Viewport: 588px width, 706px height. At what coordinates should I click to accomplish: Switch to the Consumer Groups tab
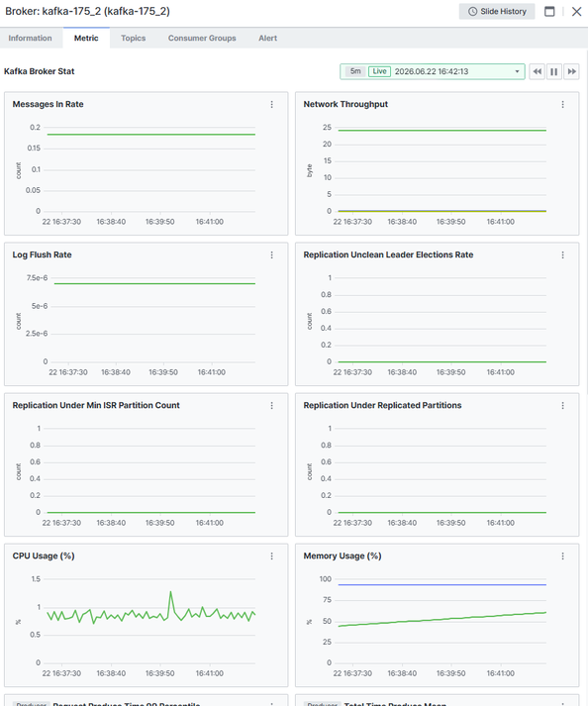[x=202, y=39]
